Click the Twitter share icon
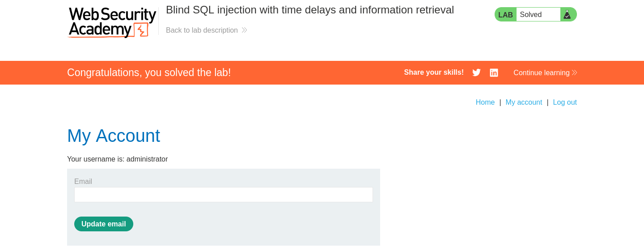Screen dimensions: 644x247 tap(476, 72)
